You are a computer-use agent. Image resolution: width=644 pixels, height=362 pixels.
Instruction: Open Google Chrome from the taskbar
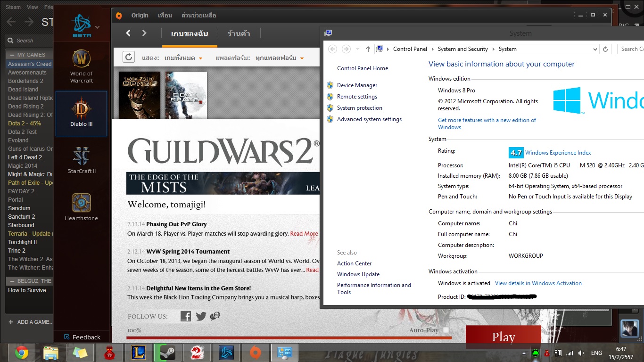(x=21, y=353)
